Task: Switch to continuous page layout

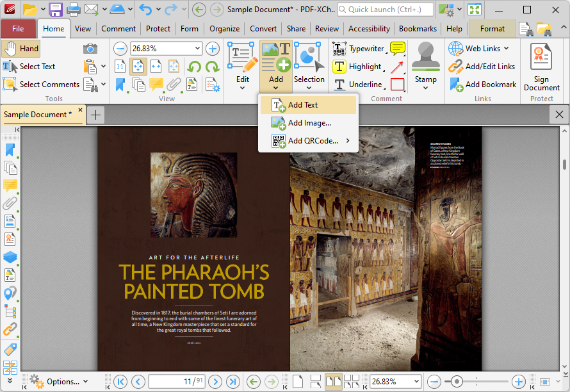Action: coord(316,382)
